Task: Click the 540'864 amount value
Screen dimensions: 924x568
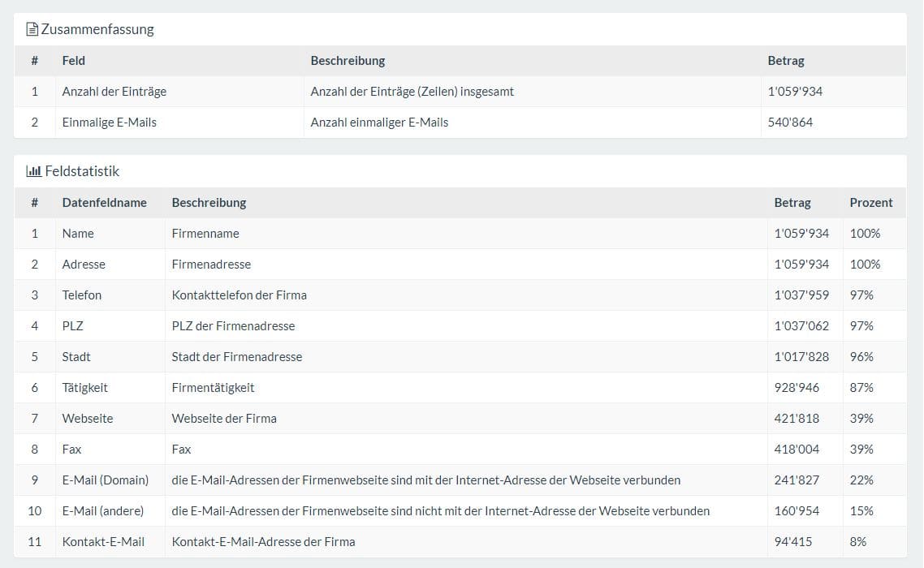Action: [x=790, y=123]
